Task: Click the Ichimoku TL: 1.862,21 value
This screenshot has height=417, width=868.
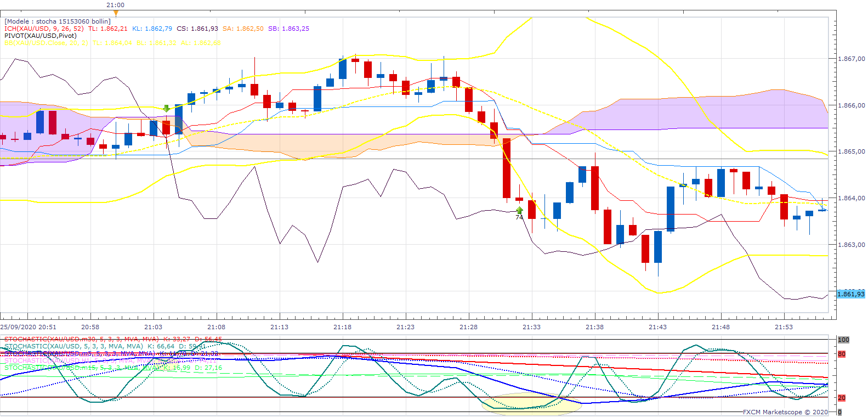Action: (x=107, y=29)
